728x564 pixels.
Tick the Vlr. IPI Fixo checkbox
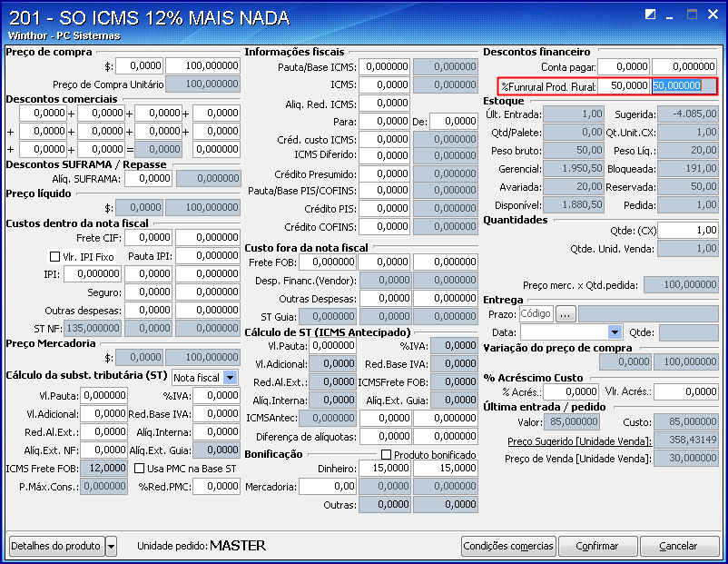[x=54, y=256]
